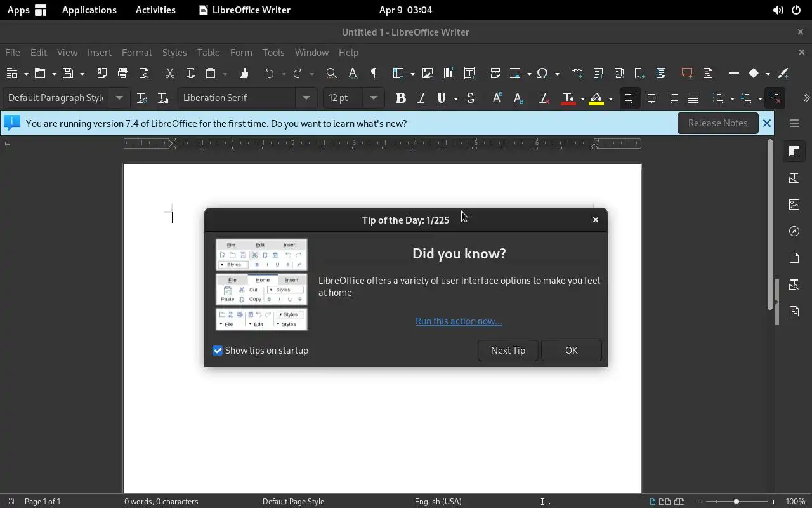812x508 pixels.
Task: Click inside the Font Name field
Action: click(237, 98)
